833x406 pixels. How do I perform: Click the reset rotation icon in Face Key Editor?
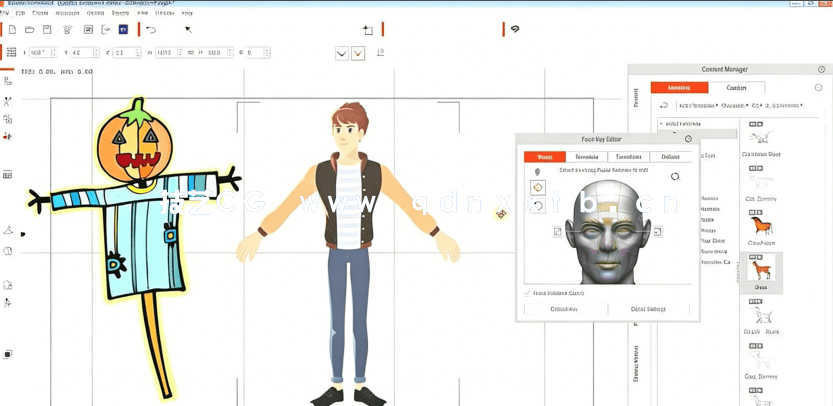(x=538, y=206)
